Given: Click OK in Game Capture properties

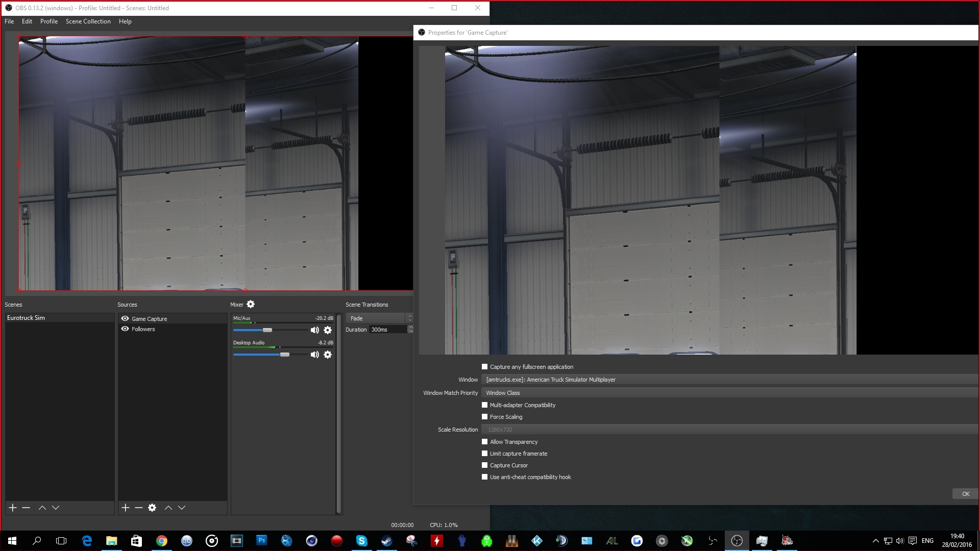Looking at the screenshot, I should coord(965,494).
